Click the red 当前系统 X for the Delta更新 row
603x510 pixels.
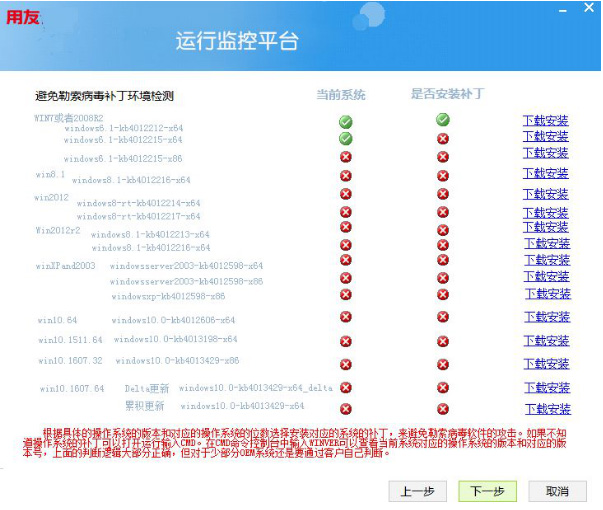click(x=346, y=387)
